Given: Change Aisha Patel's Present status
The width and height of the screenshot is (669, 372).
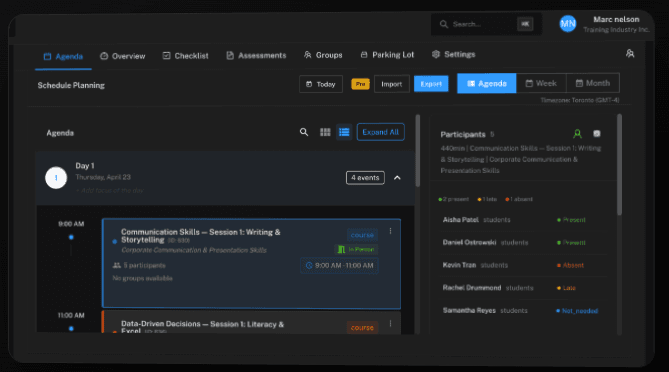Looking at the screenshot, I should coord(571,220).
